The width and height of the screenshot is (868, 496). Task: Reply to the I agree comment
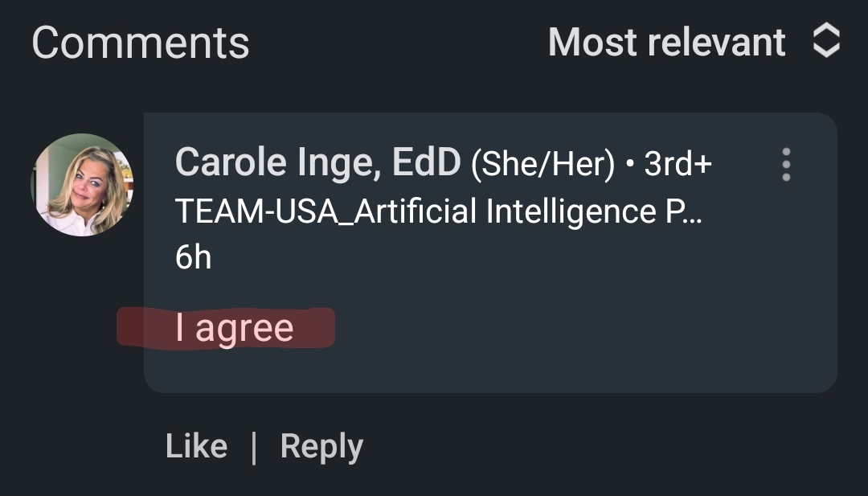click(321, 447)
